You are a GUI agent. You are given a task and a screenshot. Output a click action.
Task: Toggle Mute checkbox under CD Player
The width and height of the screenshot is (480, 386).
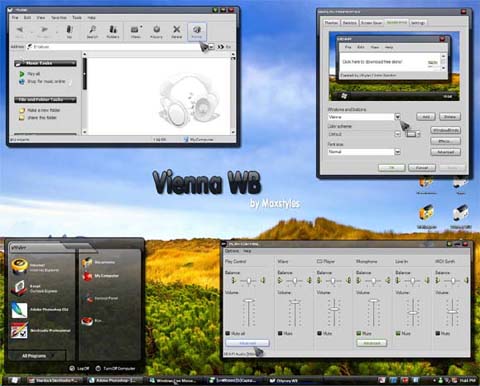[319, 333]
